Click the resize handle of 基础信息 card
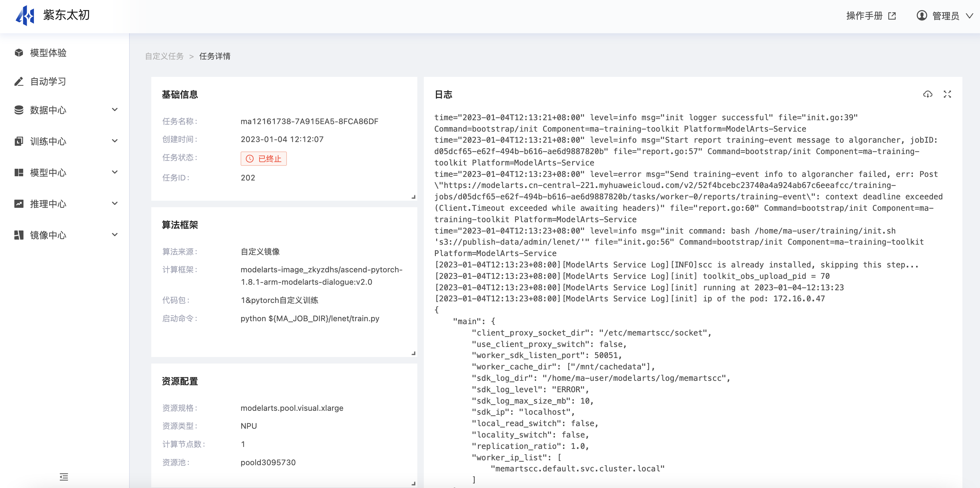 (x=413, y=197)
